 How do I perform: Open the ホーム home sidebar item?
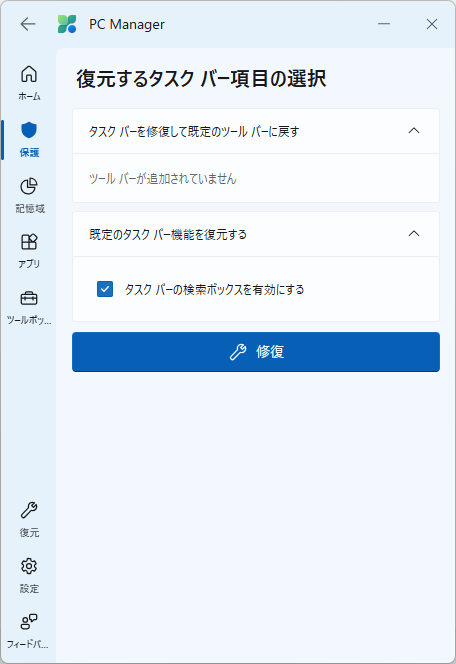click(x=29, y=83)
